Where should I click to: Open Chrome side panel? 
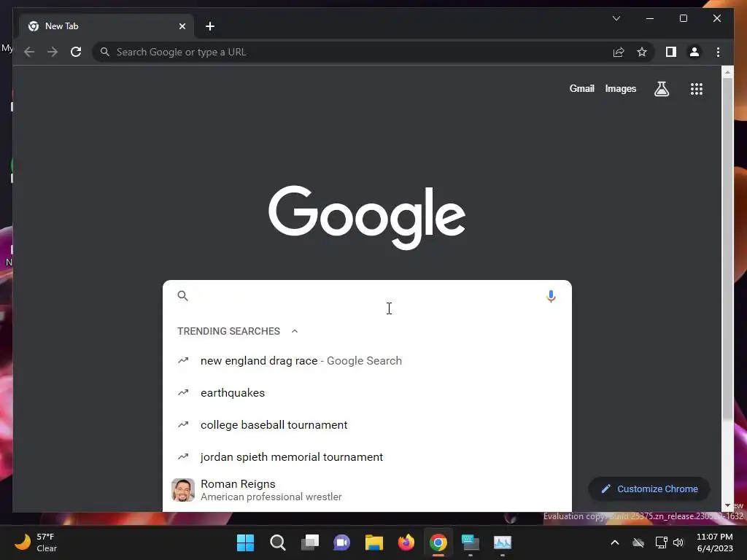671,52
